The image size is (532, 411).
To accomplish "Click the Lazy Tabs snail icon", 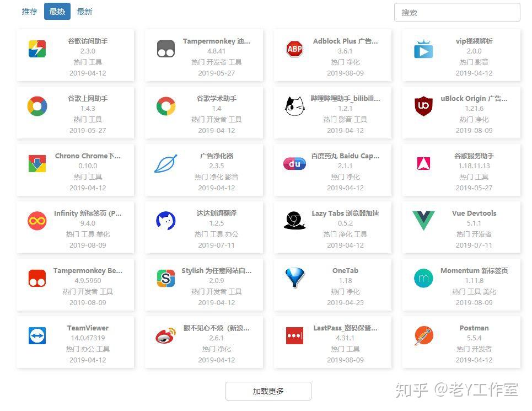I will pos(294,221).
